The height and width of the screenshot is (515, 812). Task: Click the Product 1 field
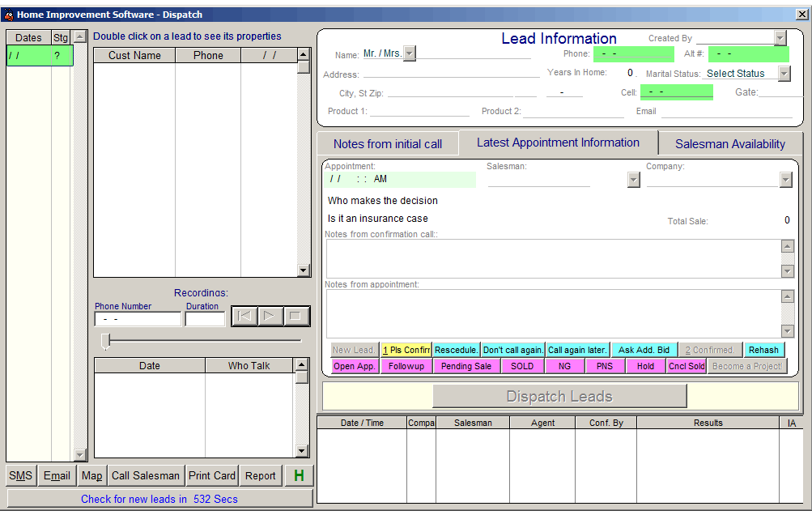[419, 111]
